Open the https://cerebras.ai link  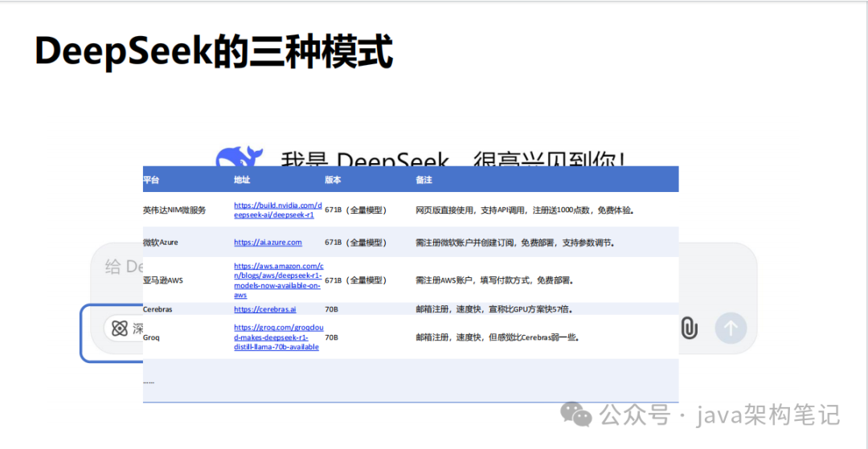tap(265, 309)
